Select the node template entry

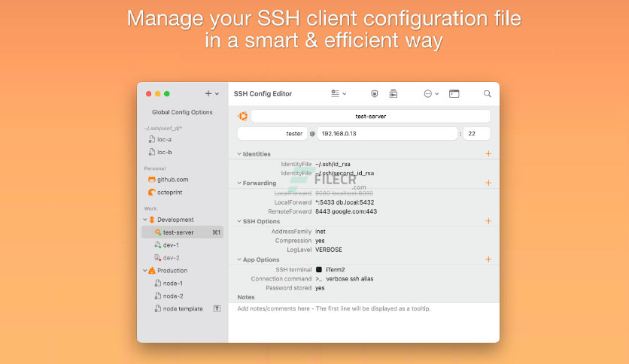click(x=183, y=308)
